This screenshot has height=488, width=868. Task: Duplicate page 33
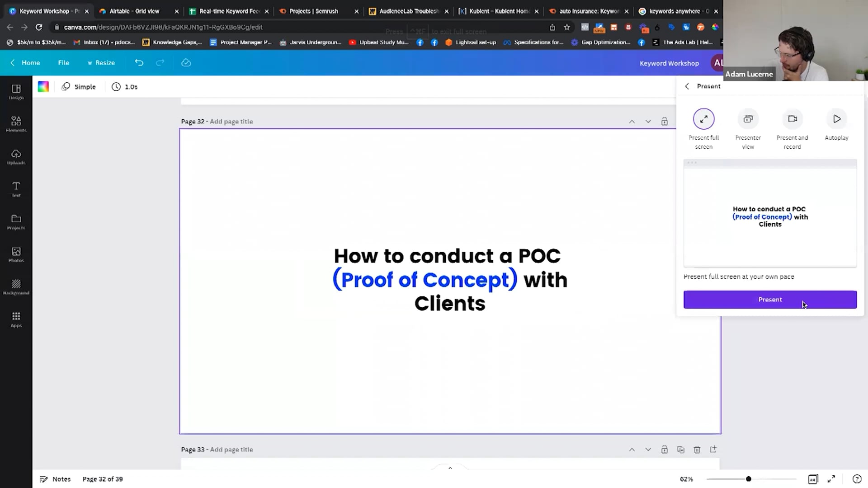click(681, 449)
